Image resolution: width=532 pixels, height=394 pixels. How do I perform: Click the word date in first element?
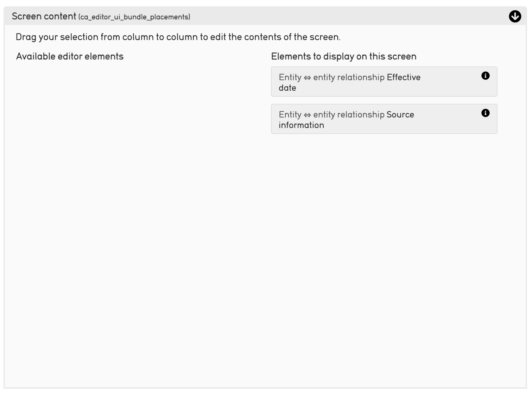[x=287, y=88]
